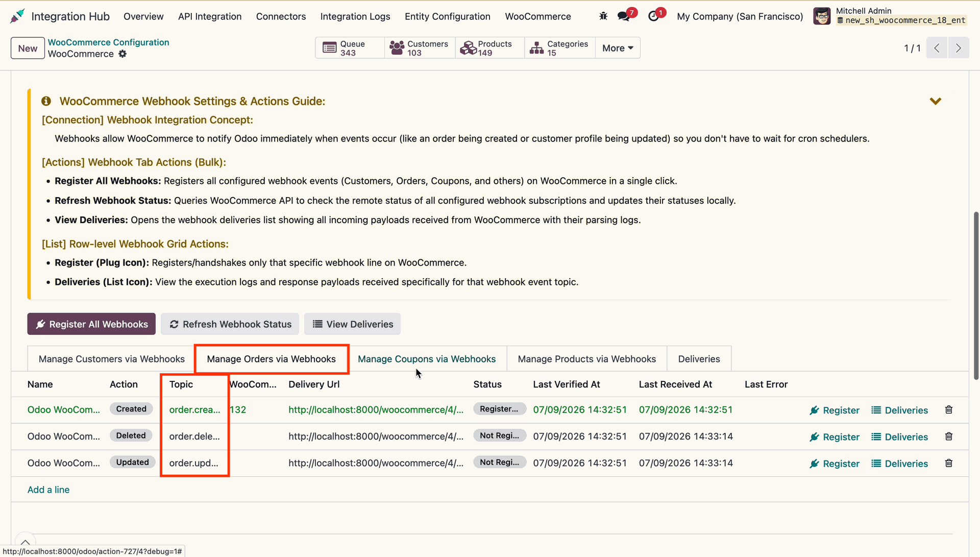Click Register plug icon for order.crea... row

pos(834,410)
